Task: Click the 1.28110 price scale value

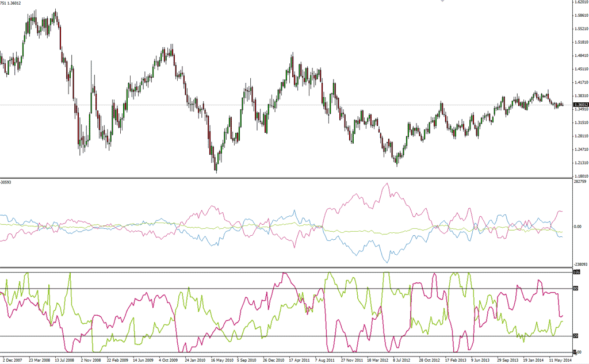Action: [581, 136]
